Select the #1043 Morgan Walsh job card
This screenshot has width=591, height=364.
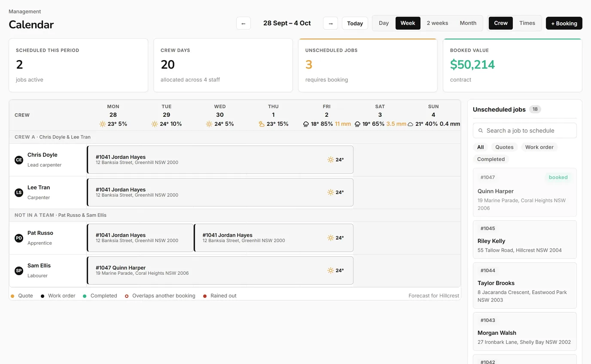tap(525, 332)
